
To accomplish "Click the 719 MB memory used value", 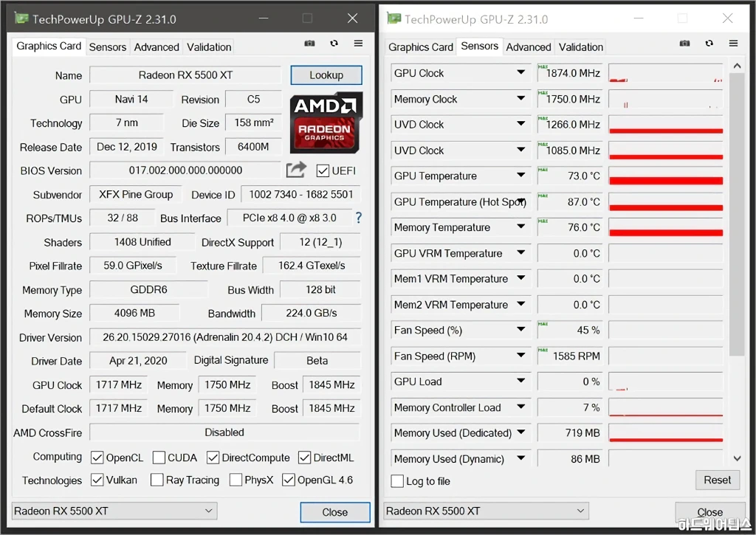I will [569, 433].
